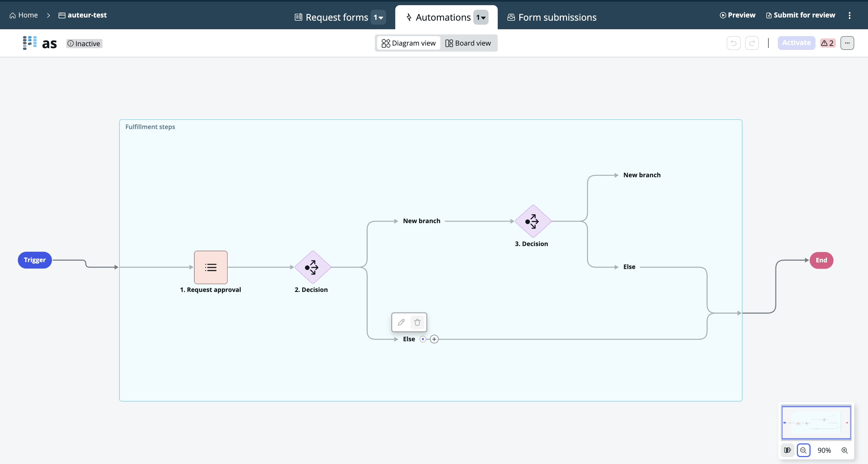Select the 1. Request approval step node

pos(211,267)
